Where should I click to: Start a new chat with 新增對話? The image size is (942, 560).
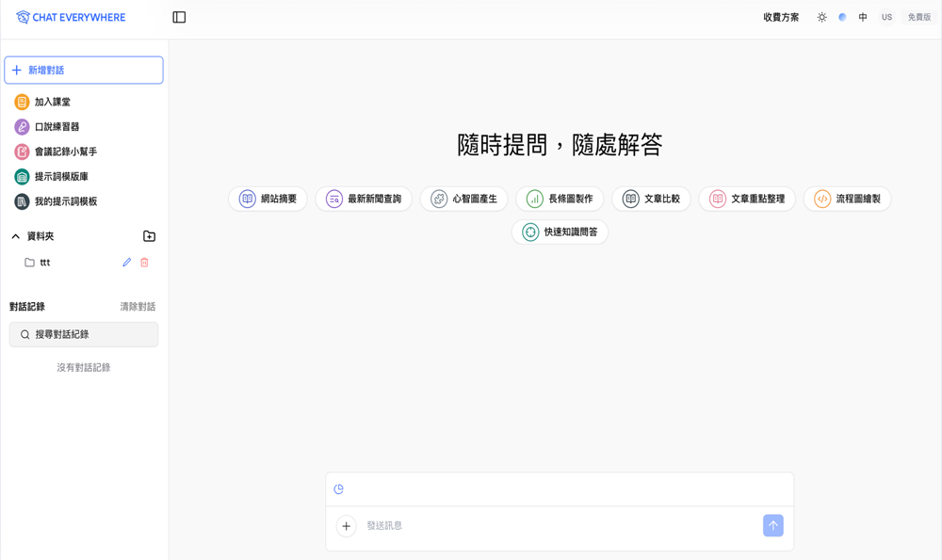84,71
